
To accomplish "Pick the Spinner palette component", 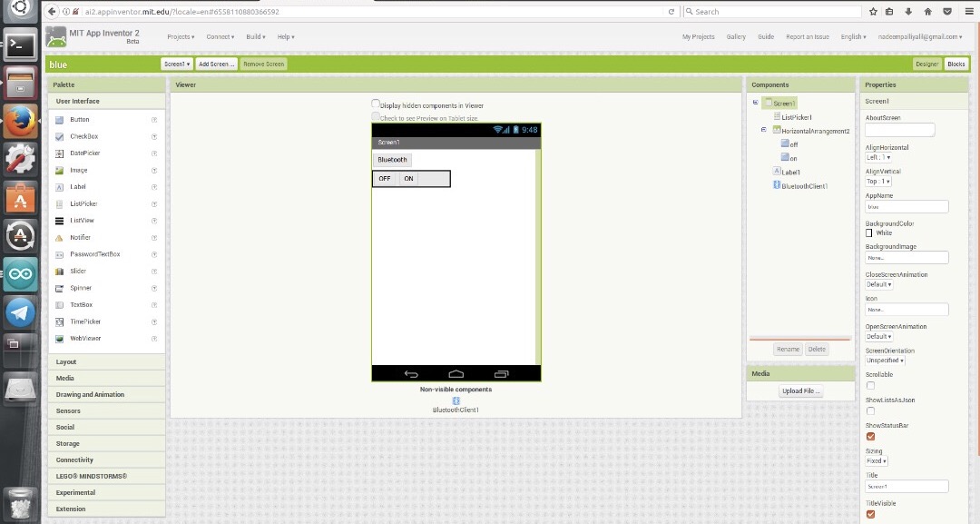I will coord(81,288).
